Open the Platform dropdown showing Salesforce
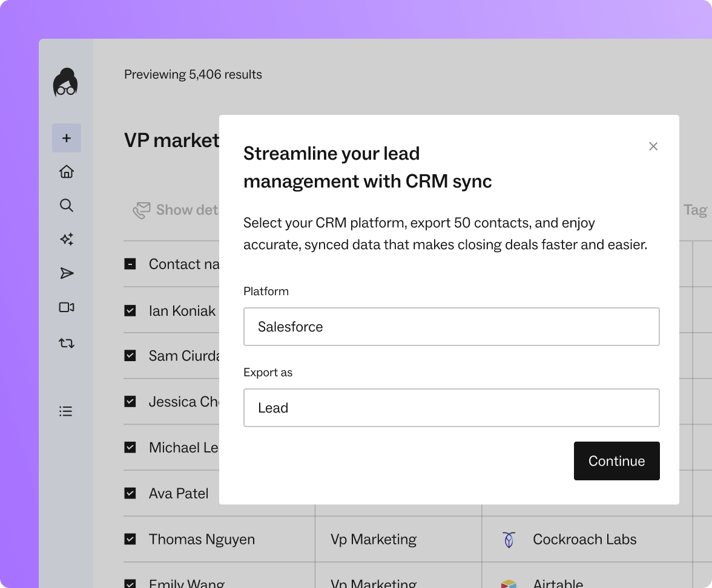The height and width of the screenshot is (588, 712). click(451, 327)
